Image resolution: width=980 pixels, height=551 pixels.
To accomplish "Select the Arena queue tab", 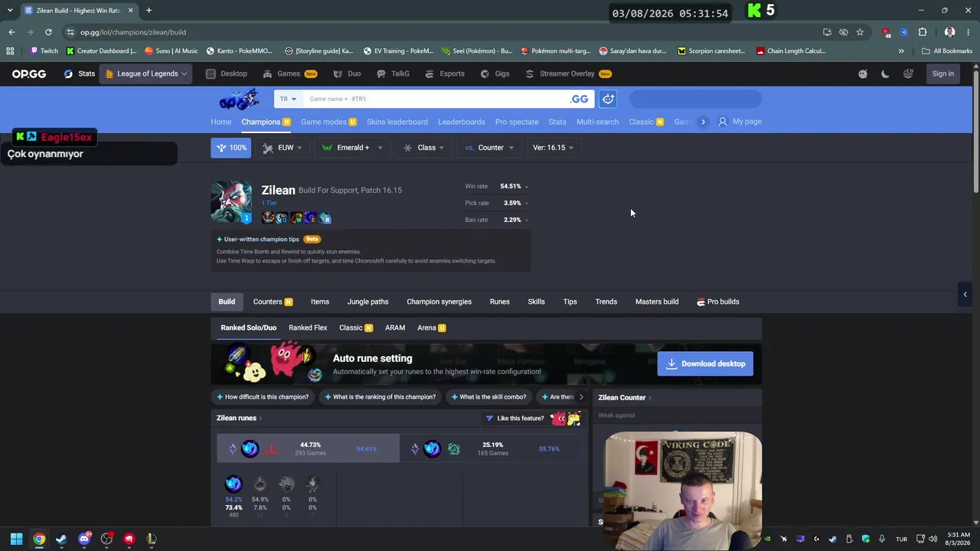I will [432, 328].
